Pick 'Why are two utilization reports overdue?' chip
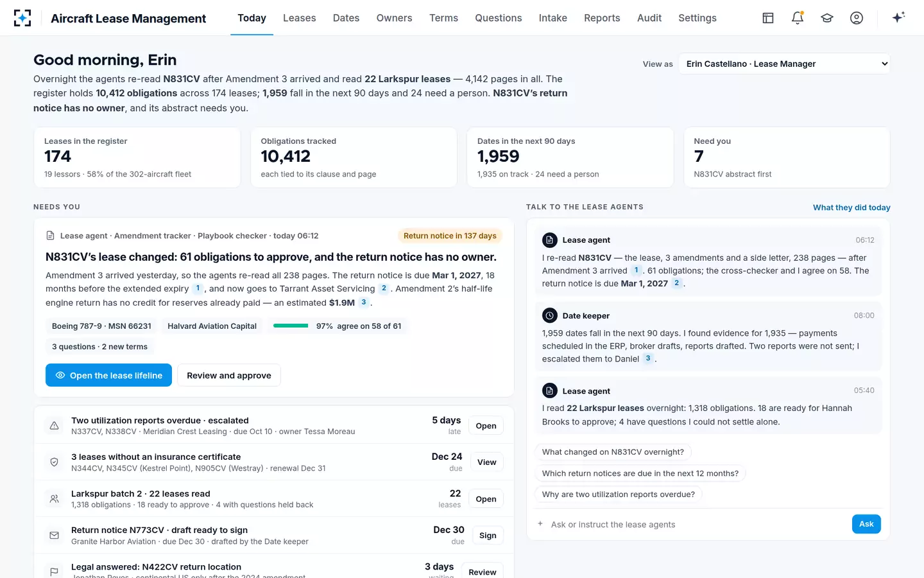This screenshot has width=924, height=578. click(619, 495)
